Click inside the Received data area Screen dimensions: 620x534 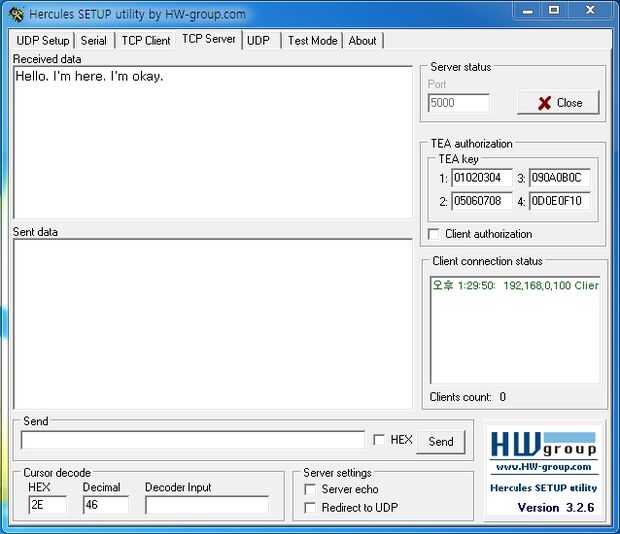(213, 142)
